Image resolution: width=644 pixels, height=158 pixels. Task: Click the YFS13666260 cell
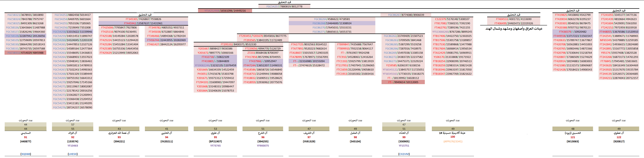452,32
